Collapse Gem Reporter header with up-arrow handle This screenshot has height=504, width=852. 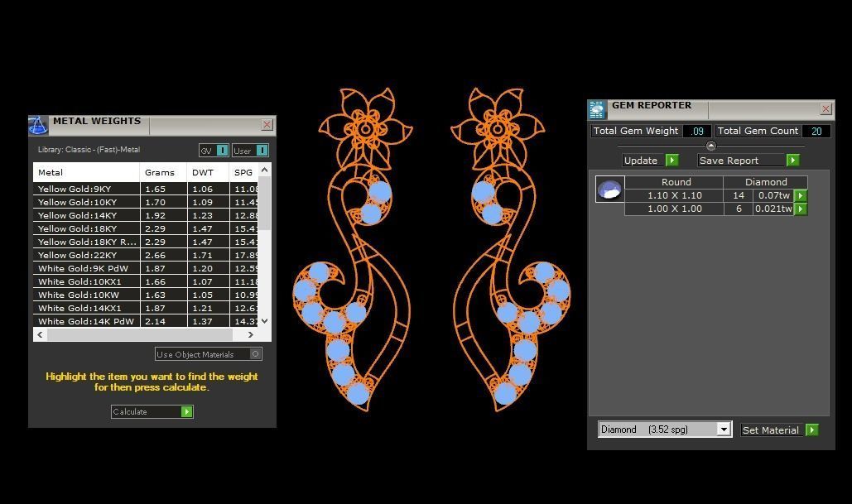point(710,146)
